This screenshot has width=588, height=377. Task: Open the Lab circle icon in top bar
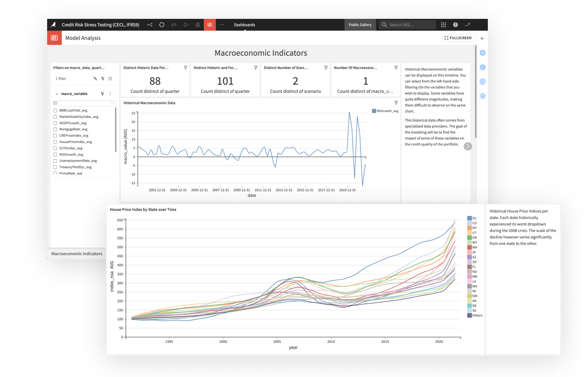[162, 25]
